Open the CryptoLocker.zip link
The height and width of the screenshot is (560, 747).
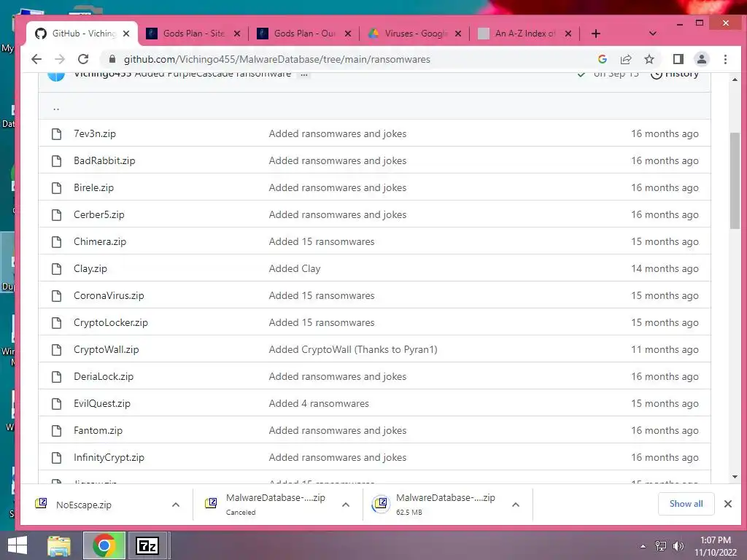click(x=111, y=323)
